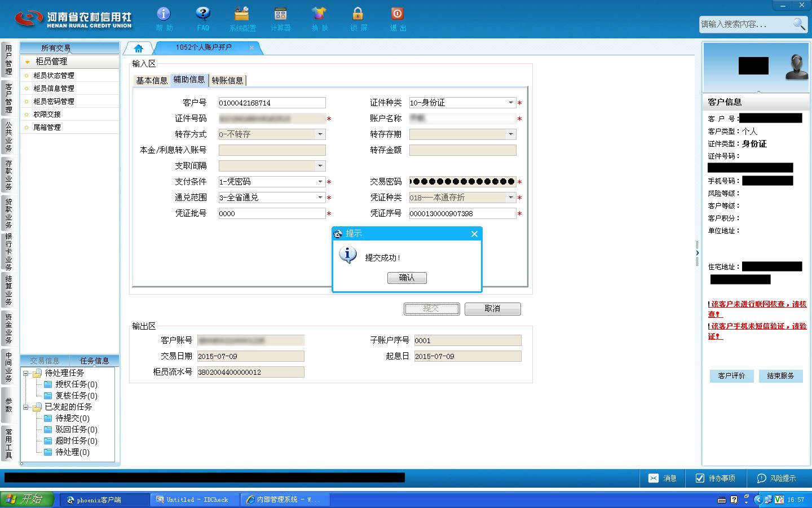Click the 客户评价 button
This screenshot has width=812, height=508.
click(x=731, y=376)
